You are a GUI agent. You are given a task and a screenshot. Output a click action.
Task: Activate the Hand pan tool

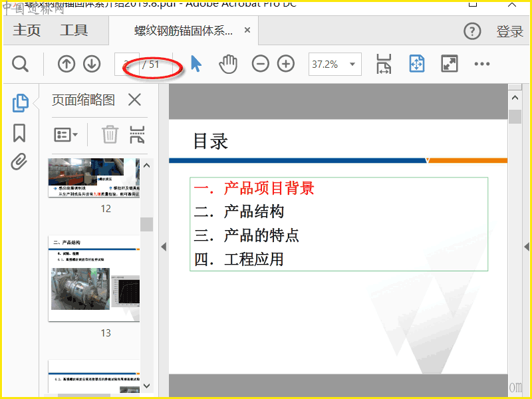click(228, 64)
